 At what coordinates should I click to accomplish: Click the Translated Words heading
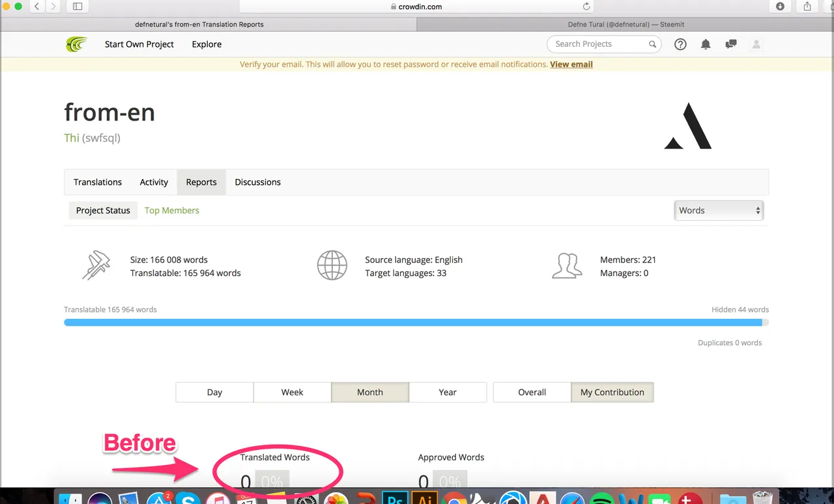tap(275, 457)
